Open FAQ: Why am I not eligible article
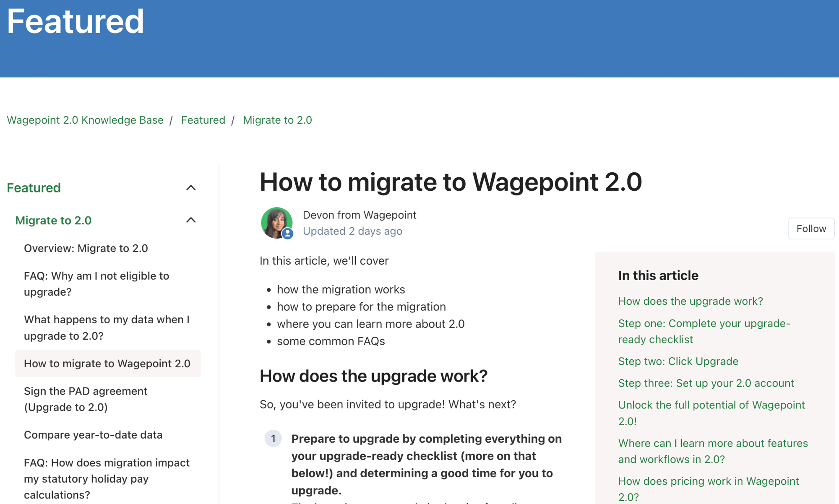The width and height of the screenshot is (839, 504). [x=96, y=284]
